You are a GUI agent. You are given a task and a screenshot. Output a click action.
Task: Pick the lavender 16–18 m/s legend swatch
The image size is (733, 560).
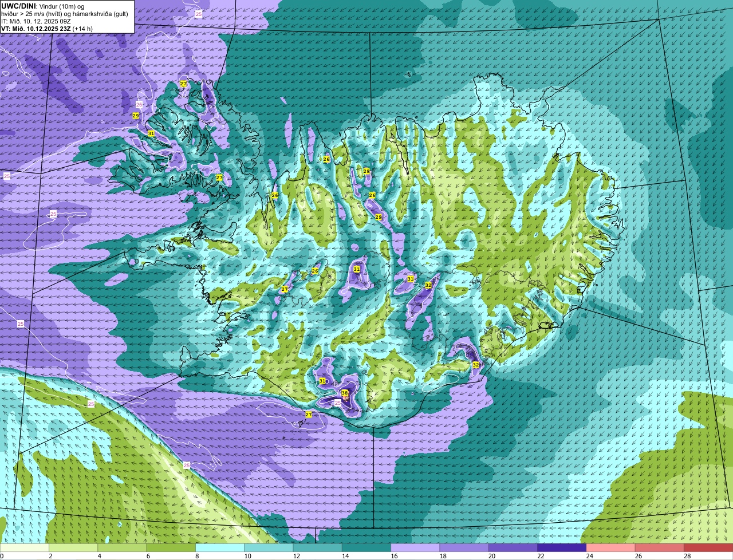point(416,548)
